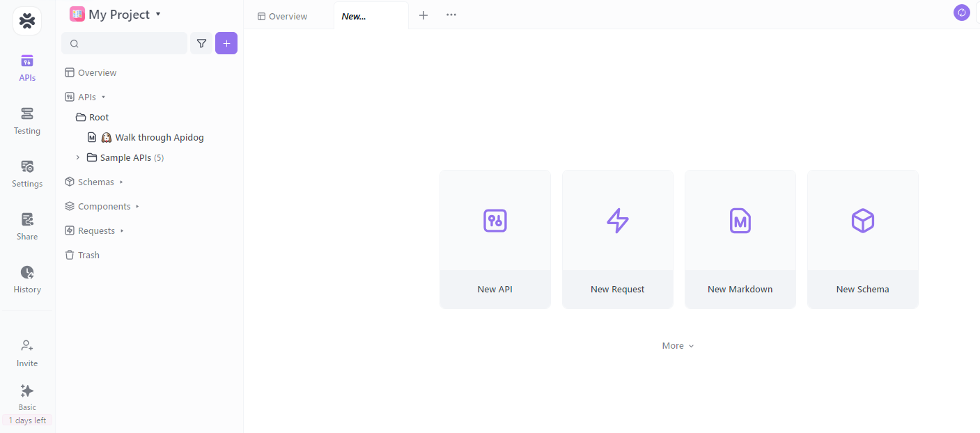Click the New API icon
This screenshot has height=433, width=980.
[x=495, y=221]
